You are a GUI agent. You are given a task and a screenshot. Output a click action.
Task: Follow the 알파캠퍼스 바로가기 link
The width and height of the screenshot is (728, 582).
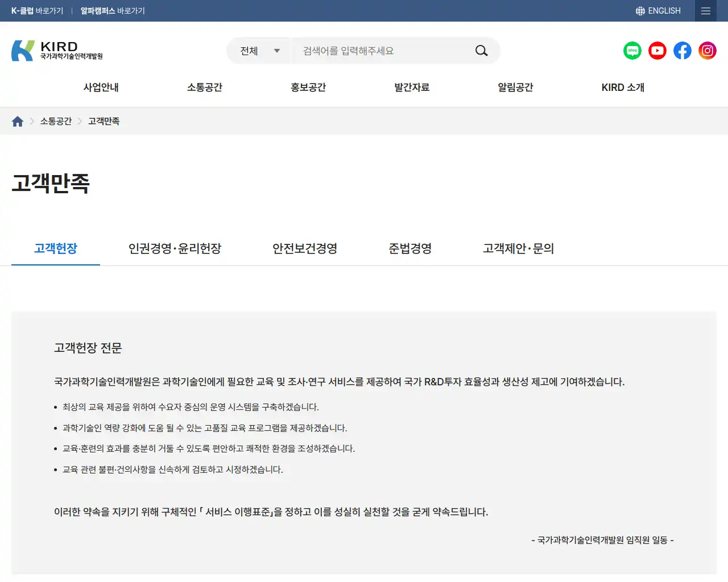pyautogui.click(x=113, y=11)
